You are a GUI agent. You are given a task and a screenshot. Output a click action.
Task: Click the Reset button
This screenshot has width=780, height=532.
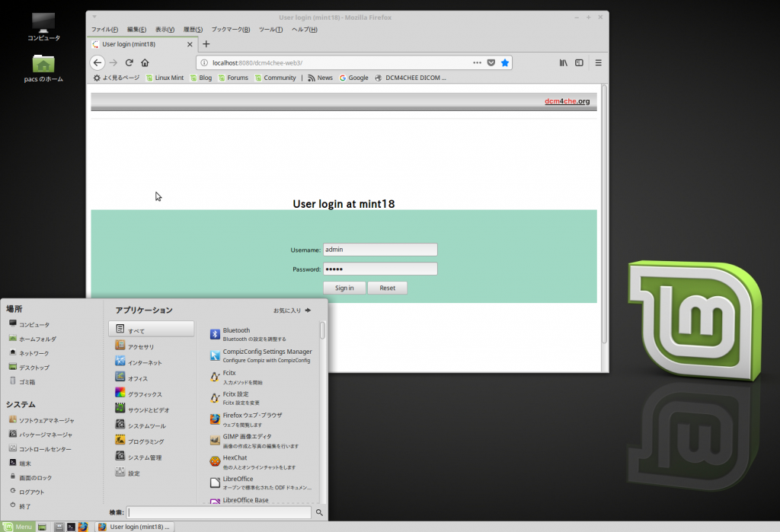click(x=387, y=288)
